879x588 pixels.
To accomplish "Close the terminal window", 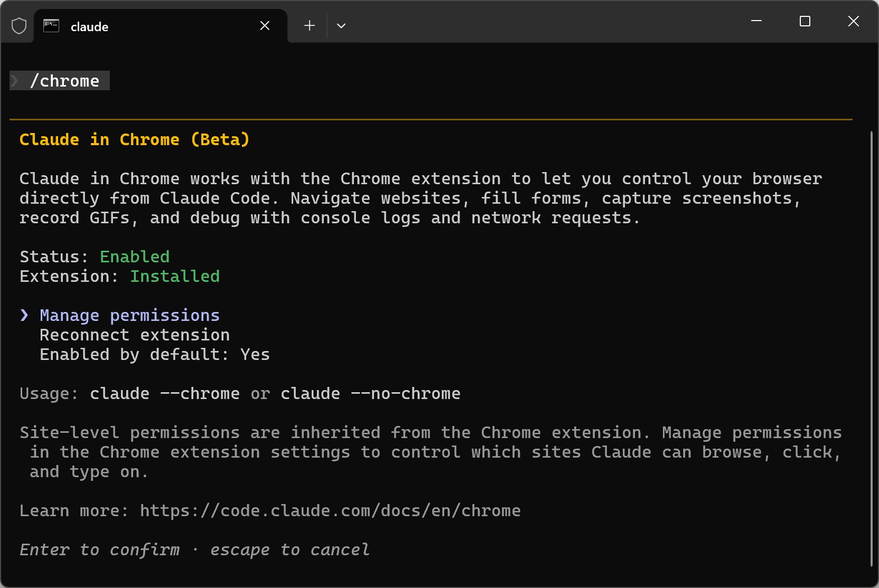I will click(x=853, y=21).
